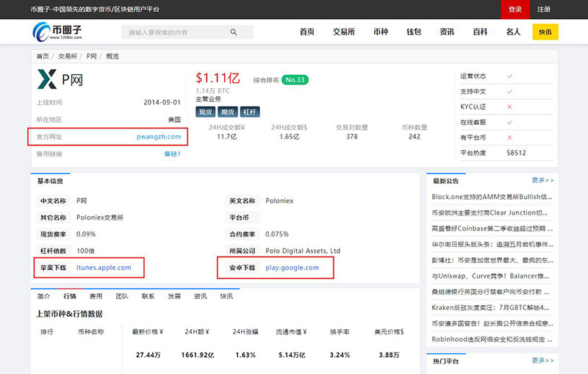Click the Polo Digital Assets, Ltd text
This screenshot has height=374, width=588.
303,251
